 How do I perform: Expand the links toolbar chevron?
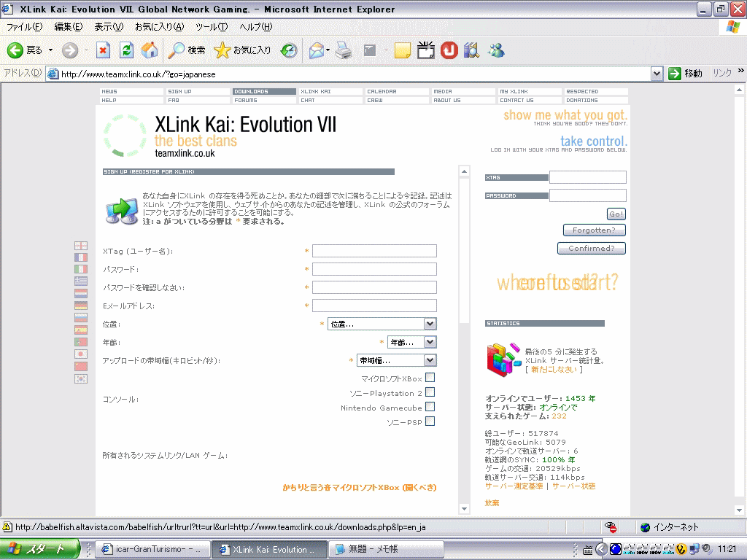741,71
